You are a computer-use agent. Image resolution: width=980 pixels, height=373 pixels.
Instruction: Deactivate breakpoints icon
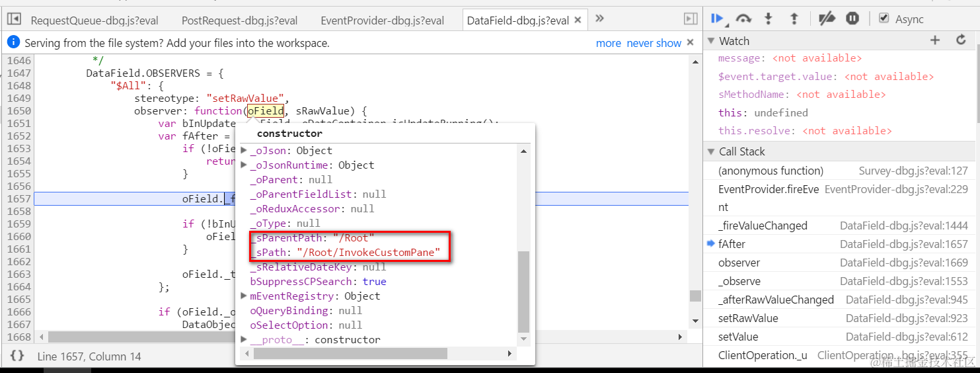pyautogui.click(x=827, y=19)
